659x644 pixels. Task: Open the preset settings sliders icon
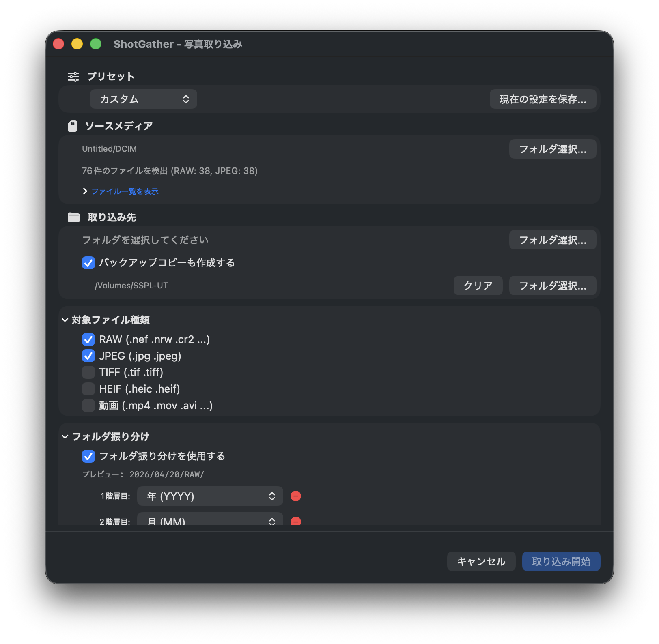click(73, 76)
